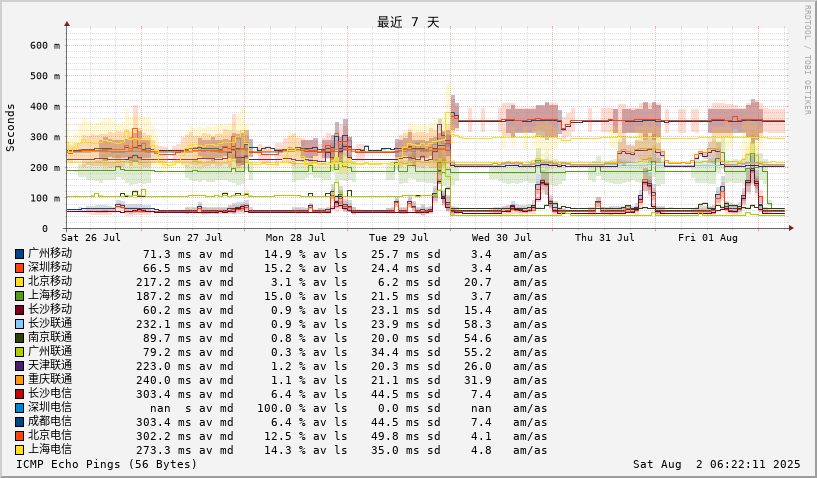
Task: Click the 深圳电信 blue legend swatch
Action: tap(19, 408)
